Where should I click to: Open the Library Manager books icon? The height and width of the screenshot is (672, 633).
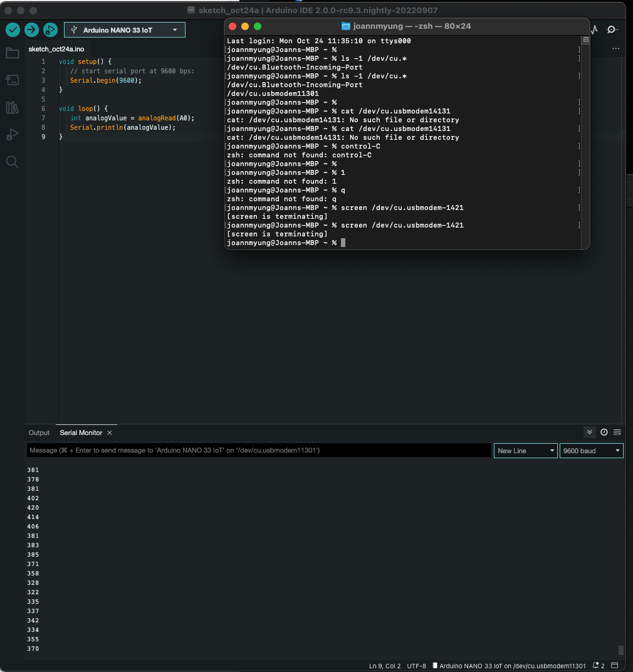tap(12, 107)
